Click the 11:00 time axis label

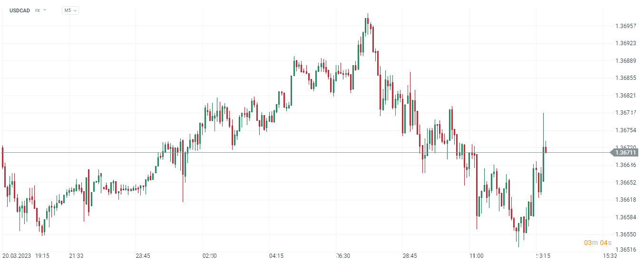tap(476, 256)
